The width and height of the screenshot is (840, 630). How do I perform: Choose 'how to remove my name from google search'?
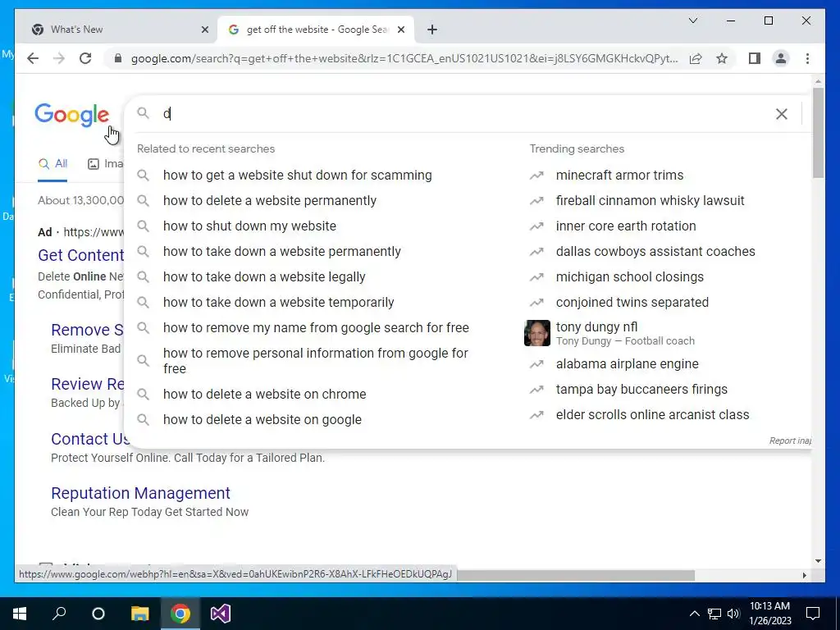[x=316, y=327]
